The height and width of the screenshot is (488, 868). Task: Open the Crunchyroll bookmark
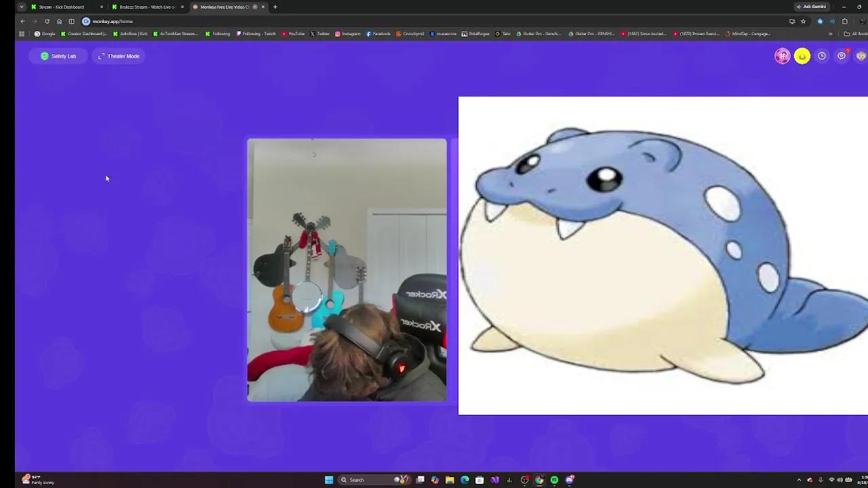(x=410, y=34)
